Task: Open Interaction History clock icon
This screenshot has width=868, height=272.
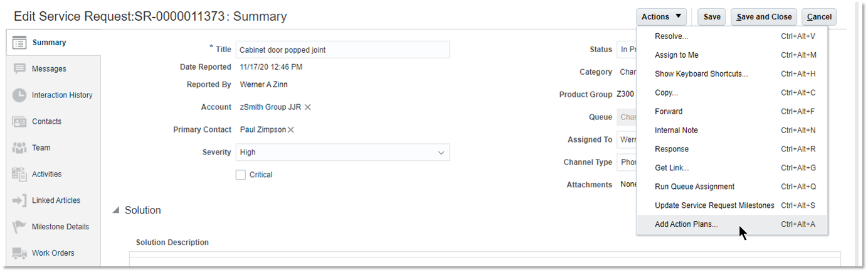Action: (x=19, y=95)
